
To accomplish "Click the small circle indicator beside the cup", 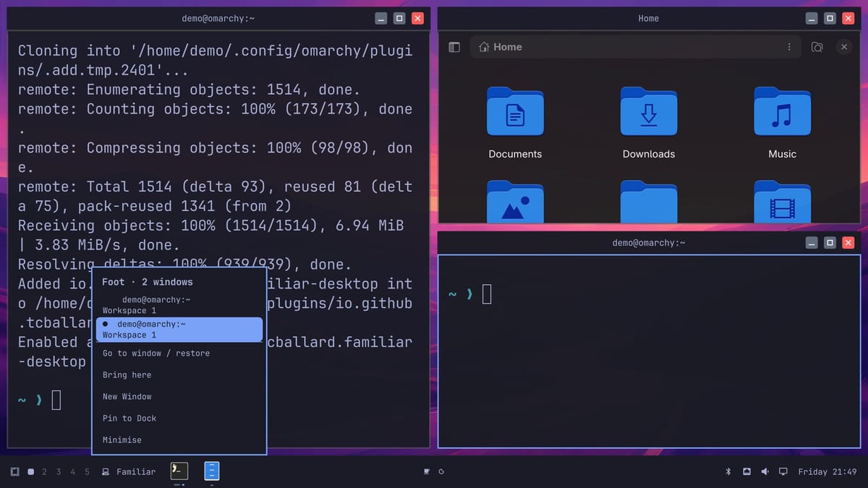I will pyautogui.click(x=441, y=472).
